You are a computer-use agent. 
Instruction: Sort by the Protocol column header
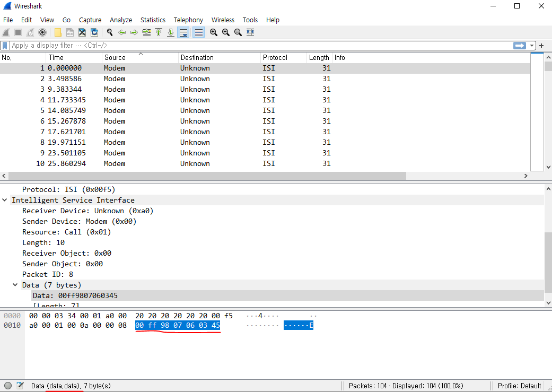point(284,58)
